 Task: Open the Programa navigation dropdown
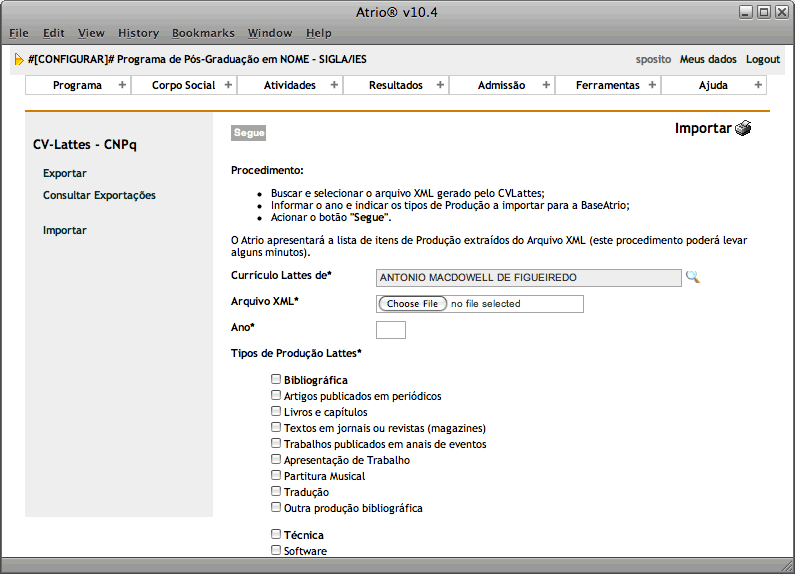pos(77,85)
